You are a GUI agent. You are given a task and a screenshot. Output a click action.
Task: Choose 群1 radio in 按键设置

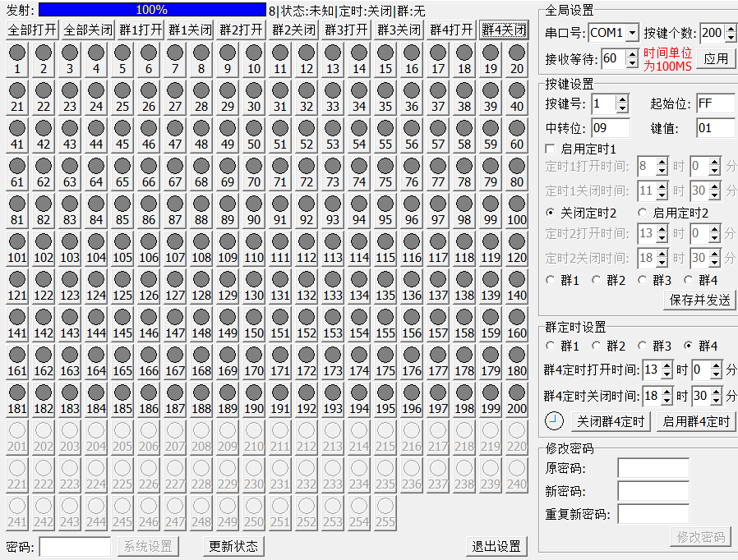550,280
